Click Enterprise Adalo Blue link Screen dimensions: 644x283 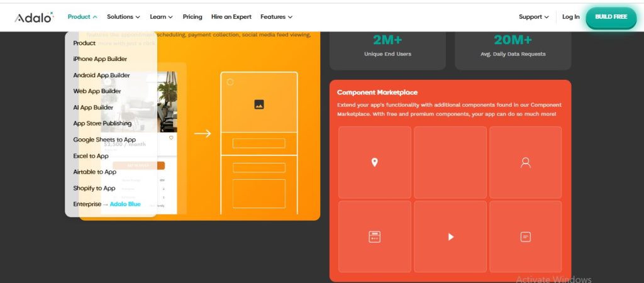pyautogui.click(x=107, y=204)
